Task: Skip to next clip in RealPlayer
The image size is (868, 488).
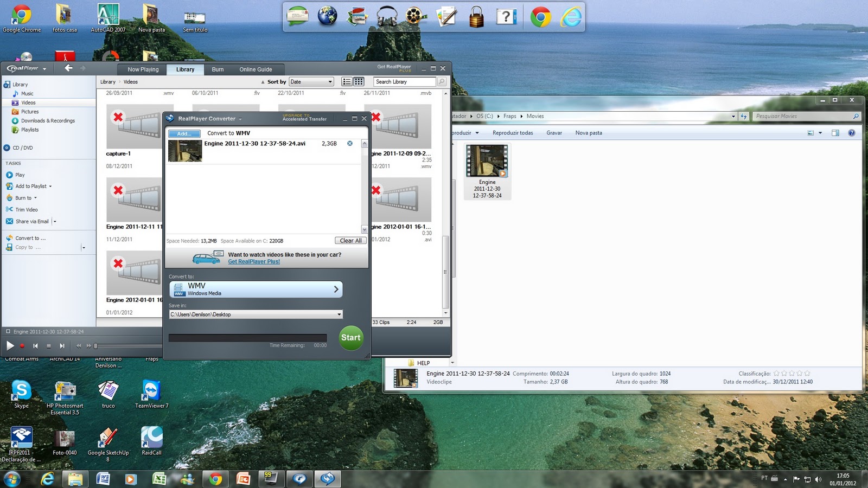Action: click(x=62, y=346)
